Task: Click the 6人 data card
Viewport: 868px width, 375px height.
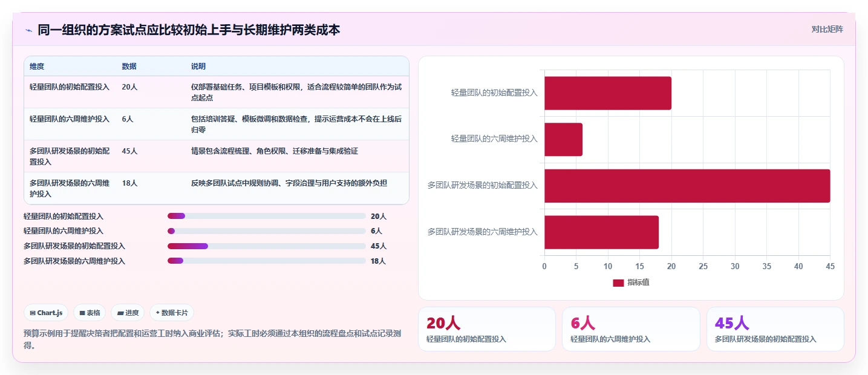Action: point(631,329)
